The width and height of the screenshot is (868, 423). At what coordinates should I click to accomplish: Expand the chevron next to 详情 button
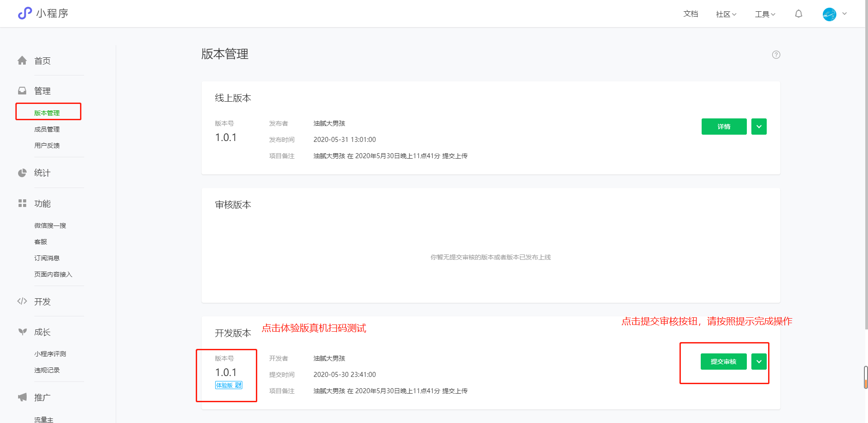click(x=759, y=127)
